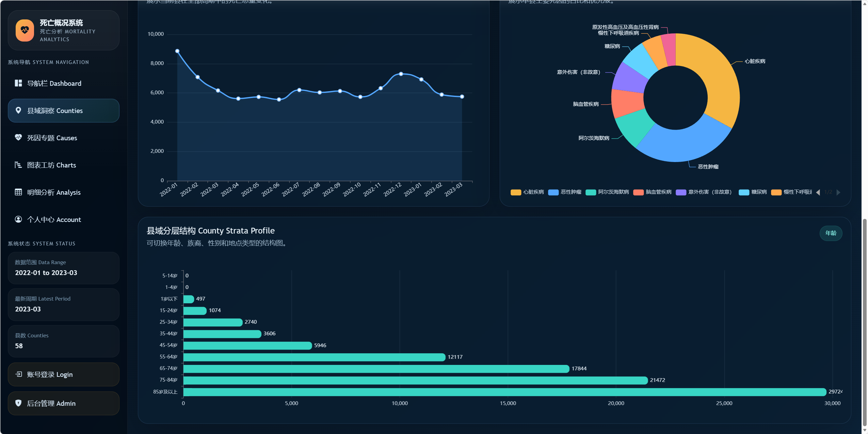This screenshot has height=434, width=868.
Task: Click the Account person icon
Action: pos(18,219)
